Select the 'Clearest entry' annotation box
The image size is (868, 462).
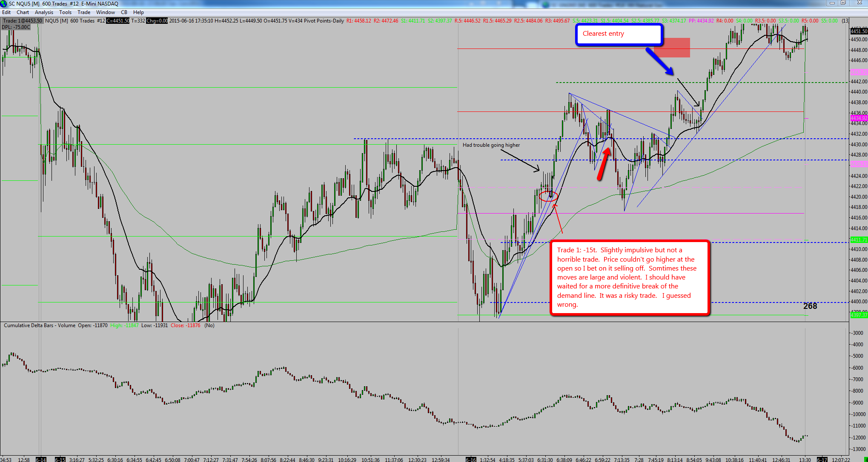click(x=619, y=34)
